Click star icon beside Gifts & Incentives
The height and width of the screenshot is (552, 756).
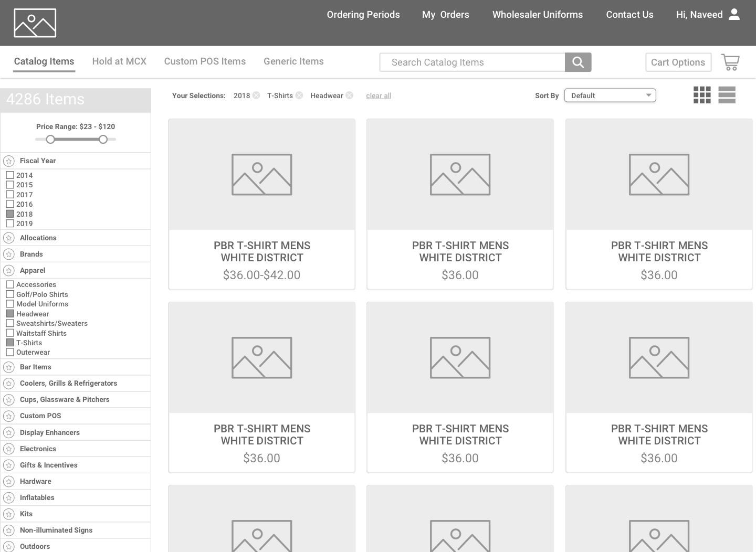(9, 465)
